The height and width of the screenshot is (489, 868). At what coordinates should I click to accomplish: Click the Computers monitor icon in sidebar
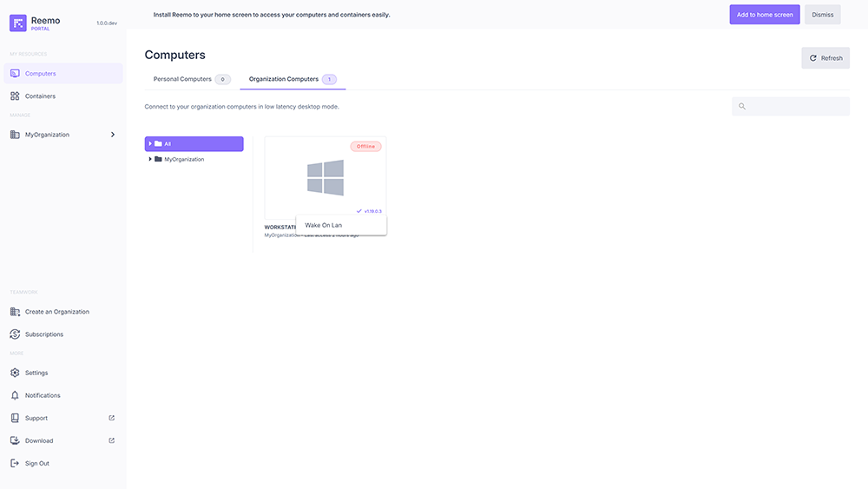point(15,74)
